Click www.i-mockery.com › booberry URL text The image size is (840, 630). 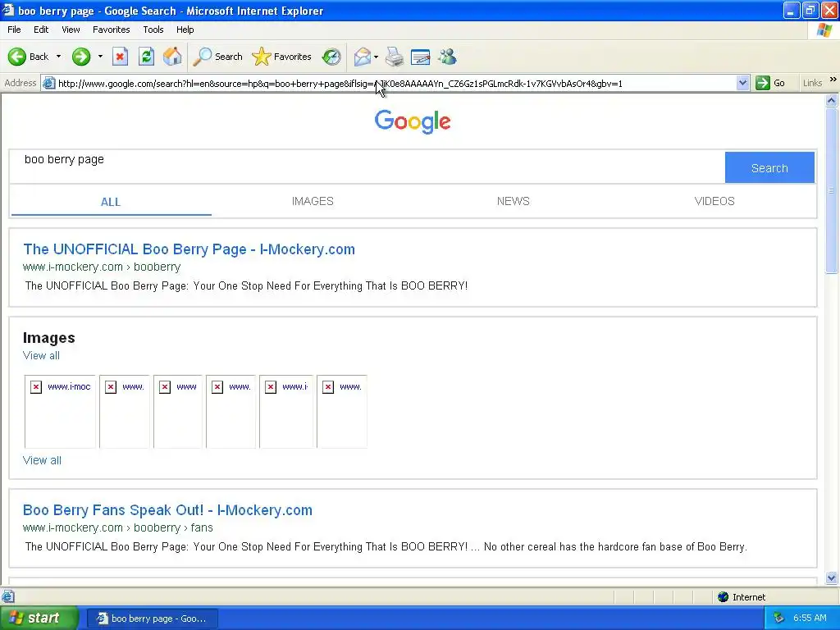pyautogui.click(x=102, y=267)
